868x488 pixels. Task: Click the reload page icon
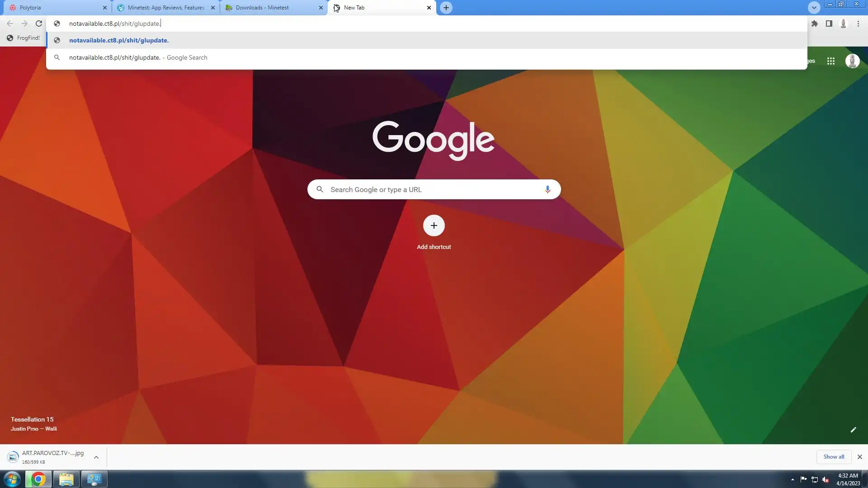pyautogui.click(x=39, y=23)
